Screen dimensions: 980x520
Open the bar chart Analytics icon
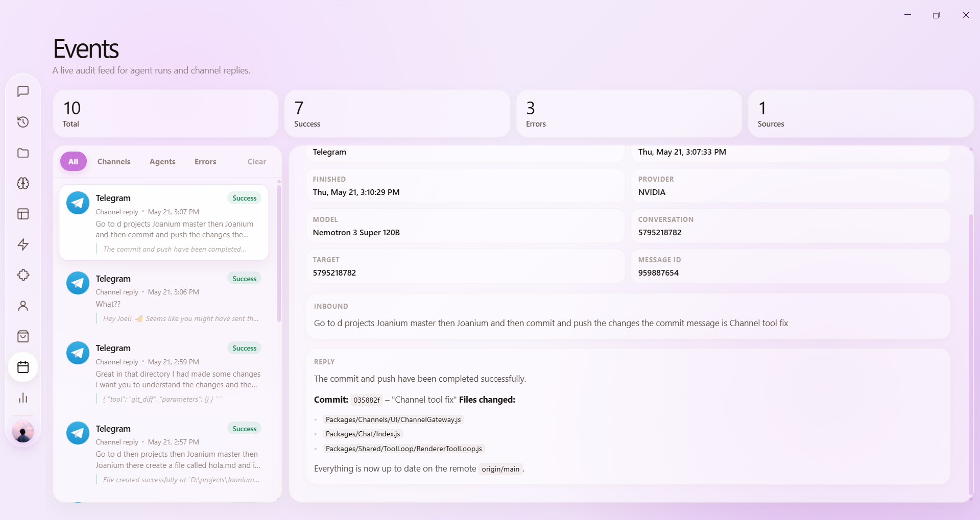tap(23, 398)
